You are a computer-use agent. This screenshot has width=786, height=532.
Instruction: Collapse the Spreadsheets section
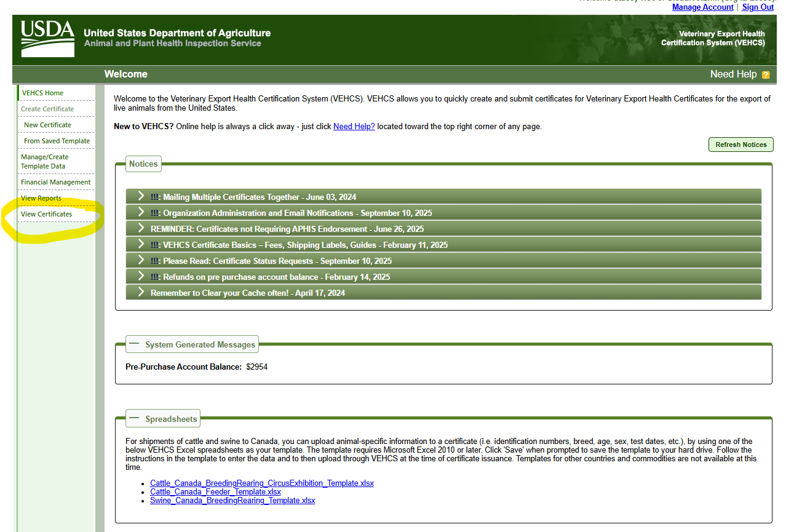click(134, 418)
